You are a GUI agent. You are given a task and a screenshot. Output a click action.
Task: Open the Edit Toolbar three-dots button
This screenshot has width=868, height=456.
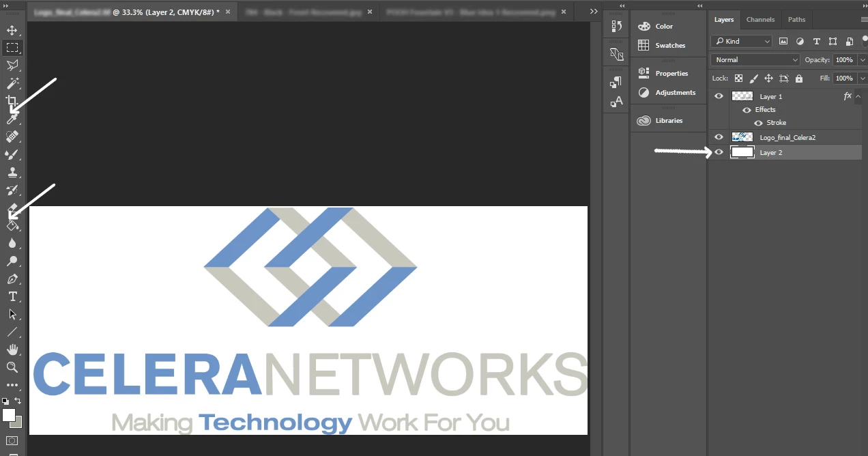pyautogui.click(x=12, y=385)
